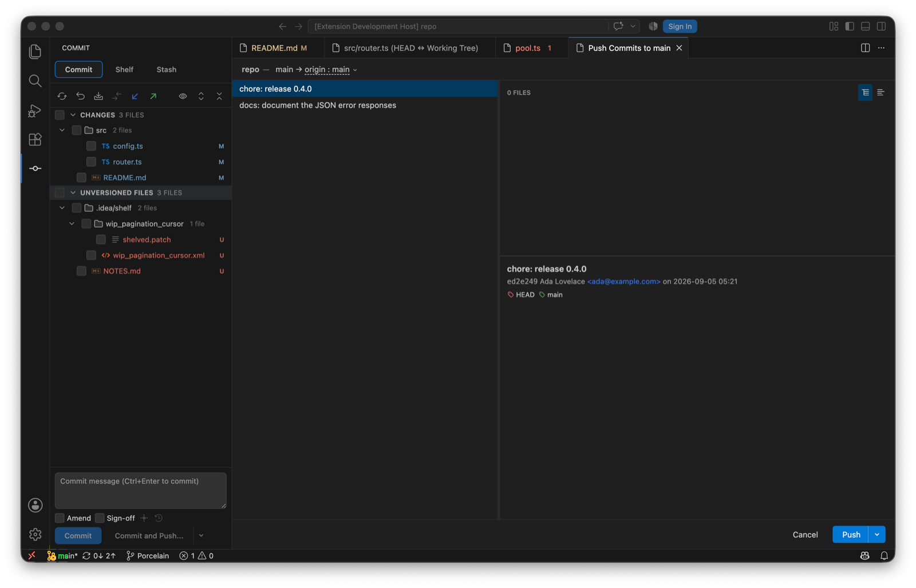This screenshot has height=588, width=916.
Task: Open commit message history clock icon
Action: point(159,518)
